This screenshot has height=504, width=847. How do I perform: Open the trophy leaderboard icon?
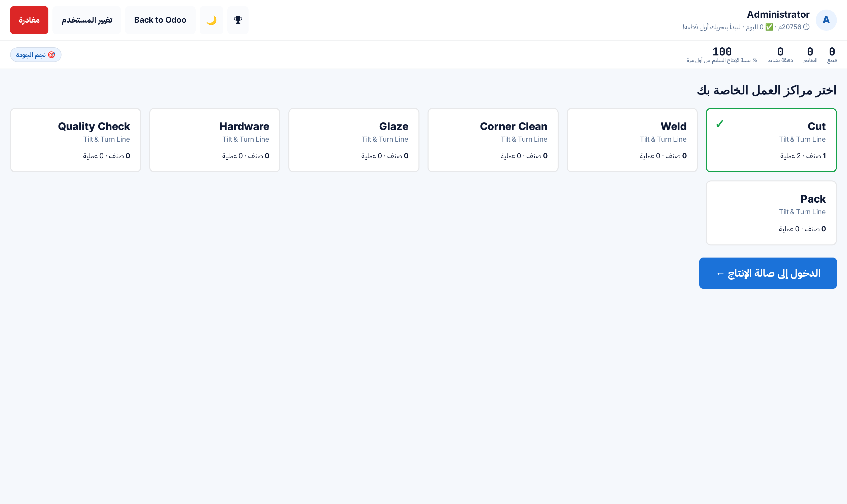point(238,20)
